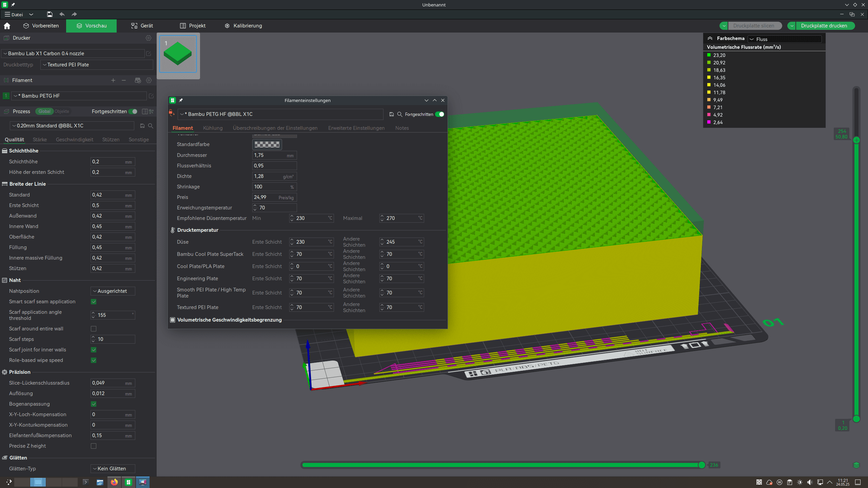The width and height of the screenshot is (868, 488).
Task: Switch to Kühlung tab in filament dialog
Action: [213, 128]
